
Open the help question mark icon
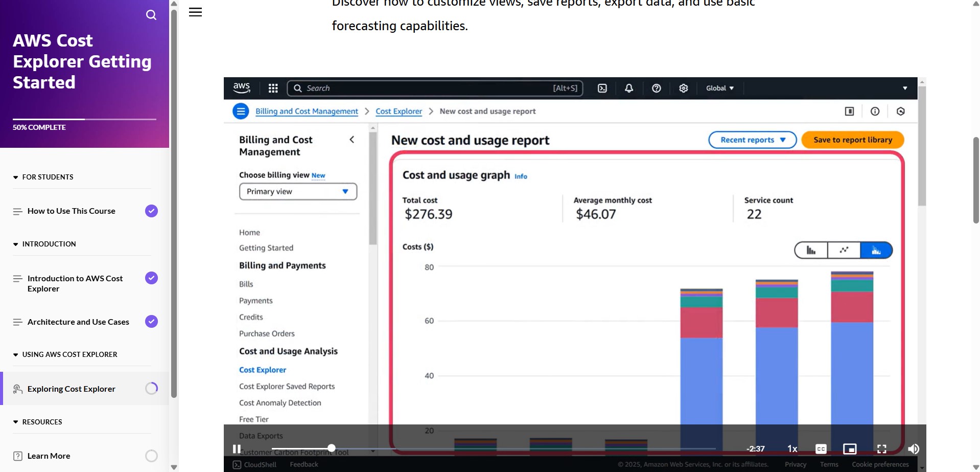pyautogui.click(x=657, y=88)
